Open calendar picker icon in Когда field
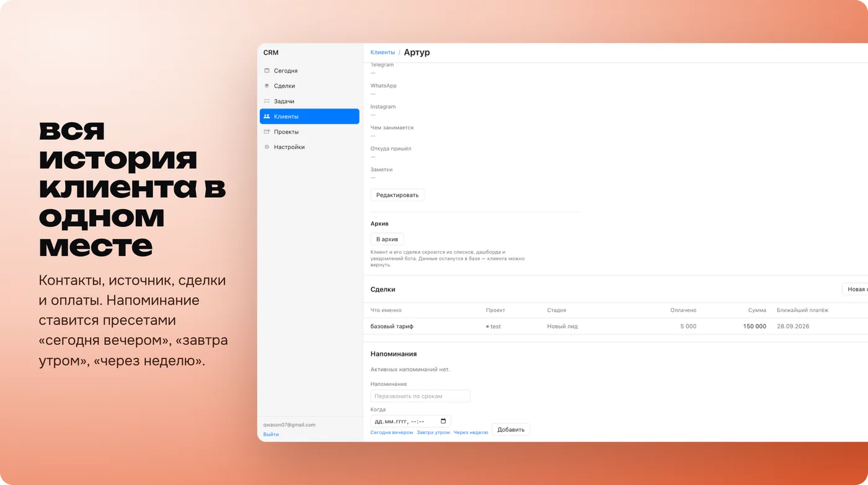 tap(443, 421)
